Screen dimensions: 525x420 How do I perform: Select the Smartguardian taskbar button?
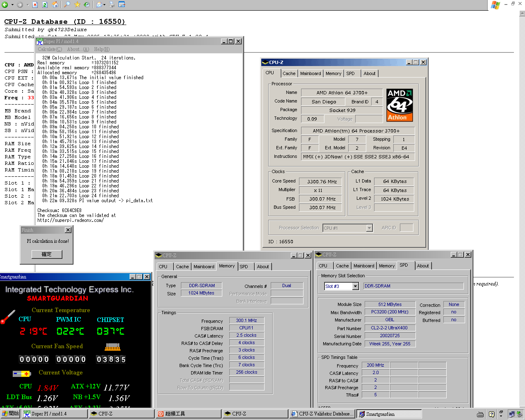pos(389,414)
